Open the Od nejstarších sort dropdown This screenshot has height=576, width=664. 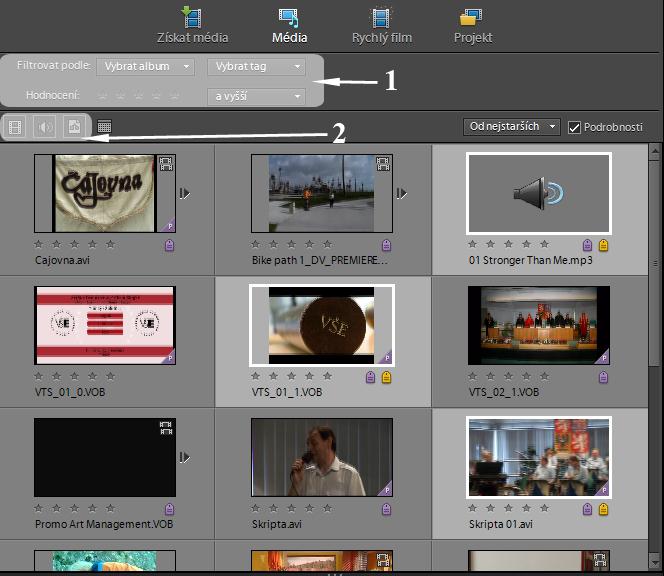[512, 127]
